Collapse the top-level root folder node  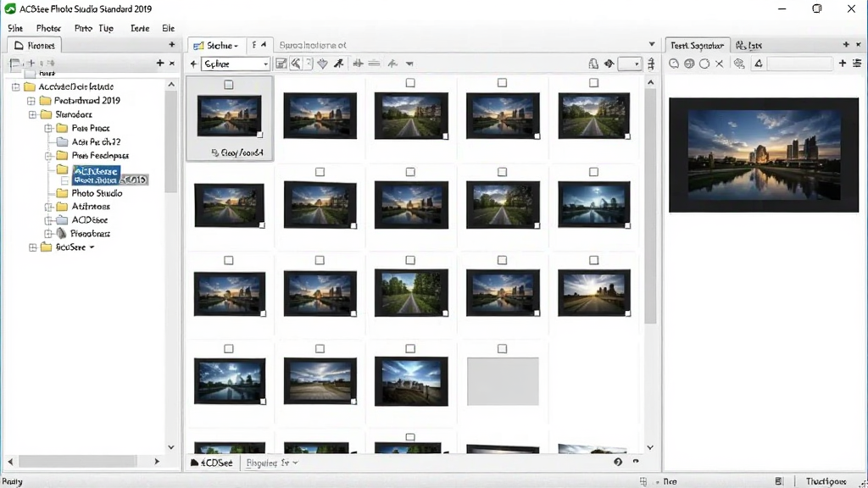click(15, 87)
